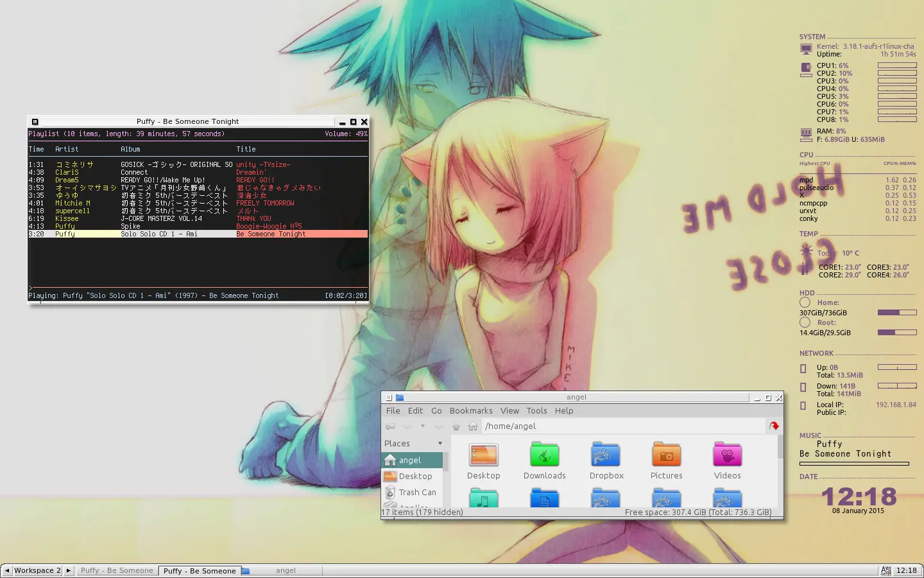Select the Kissee THANK YOU playlist row
The height and width of the screenshot is (578, 924).
click(x=198, y=219)
